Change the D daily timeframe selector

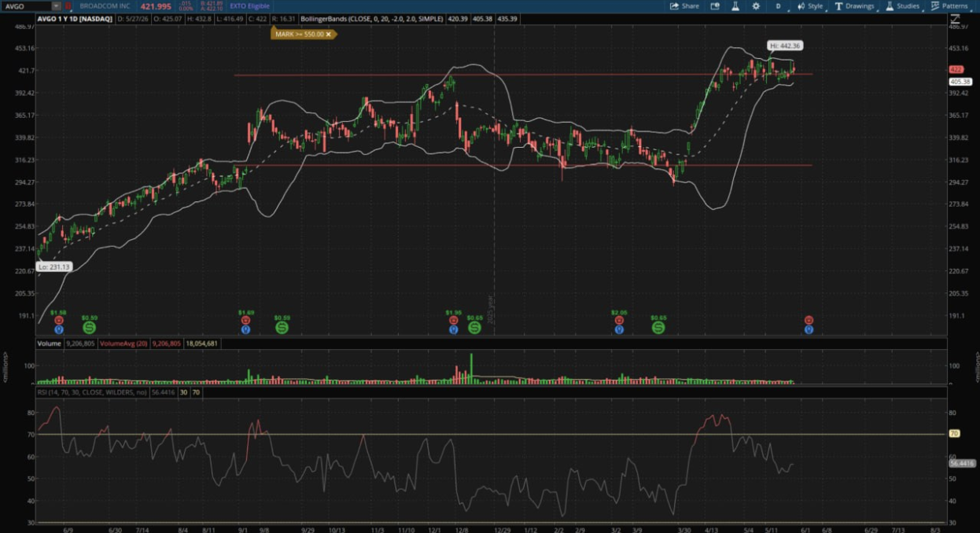click(778, 6)
